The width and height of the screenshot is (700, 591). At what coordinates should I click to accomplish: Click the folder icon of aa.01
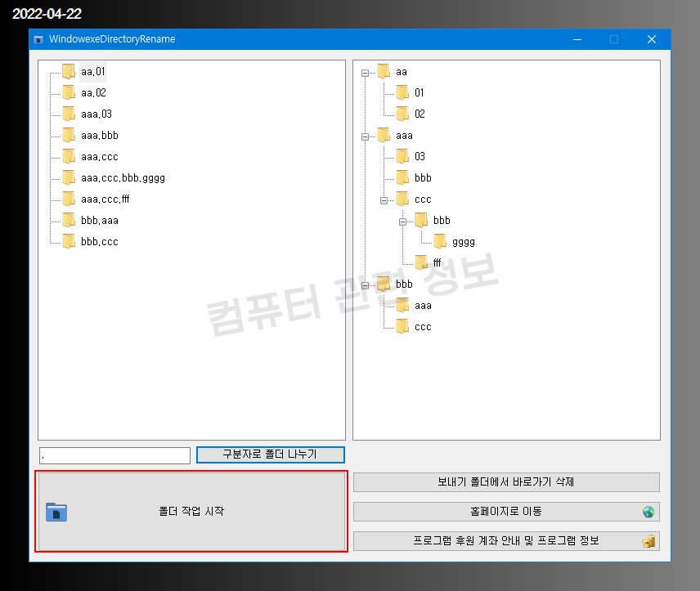point(69,71)
